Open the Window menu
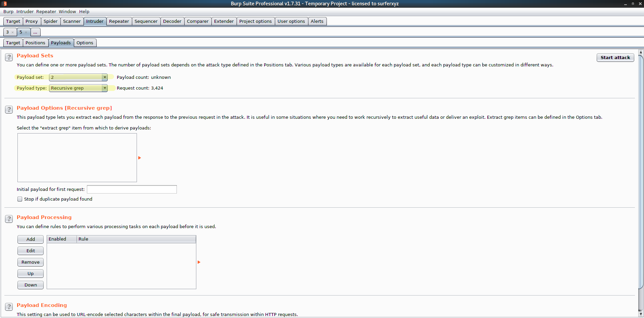The image size is (644, 318). tap(67, 11)
